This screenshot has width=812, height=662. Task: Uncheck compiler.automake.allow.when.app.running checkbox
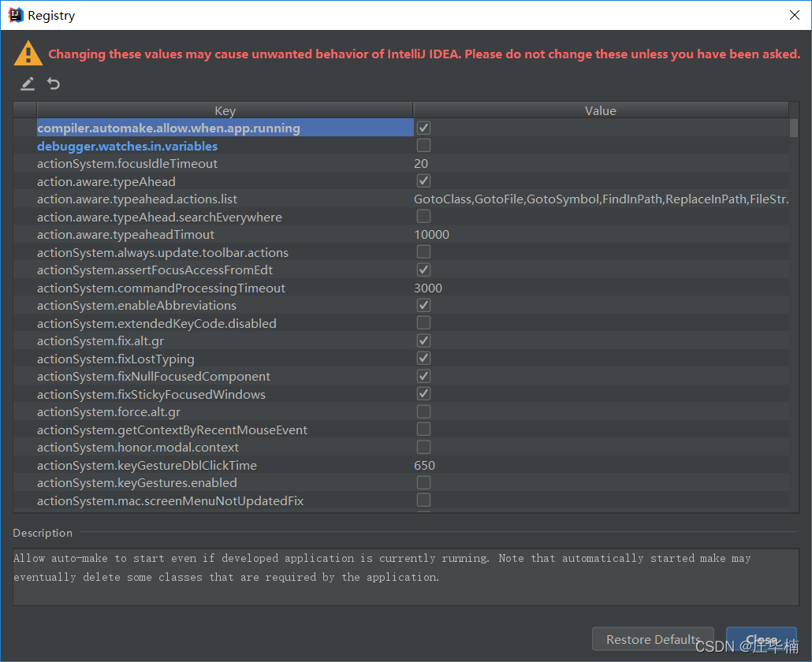tap(423, 128)
